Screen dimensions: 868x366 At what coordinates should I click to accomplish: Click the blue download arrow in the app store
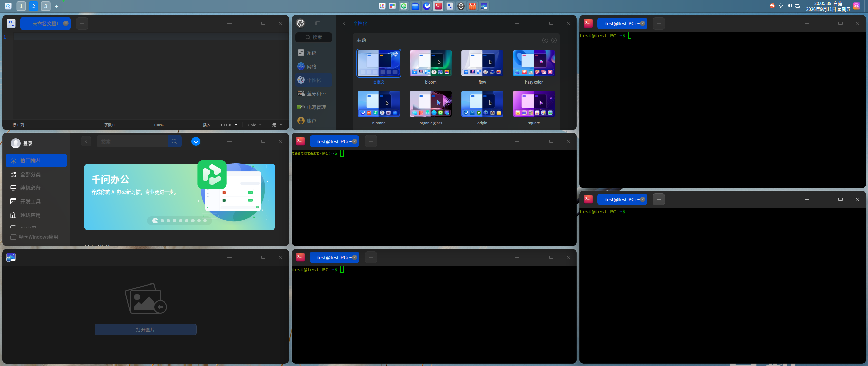[x=196, y=141]
